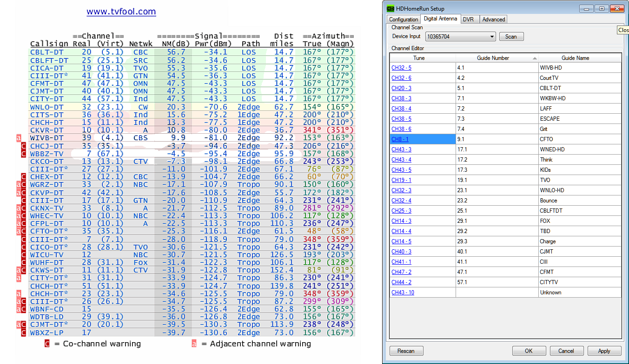
Task: Click the WGRZ-DT callsign in tvfool table
Action: pyautogui.click(x=46, y=184)
